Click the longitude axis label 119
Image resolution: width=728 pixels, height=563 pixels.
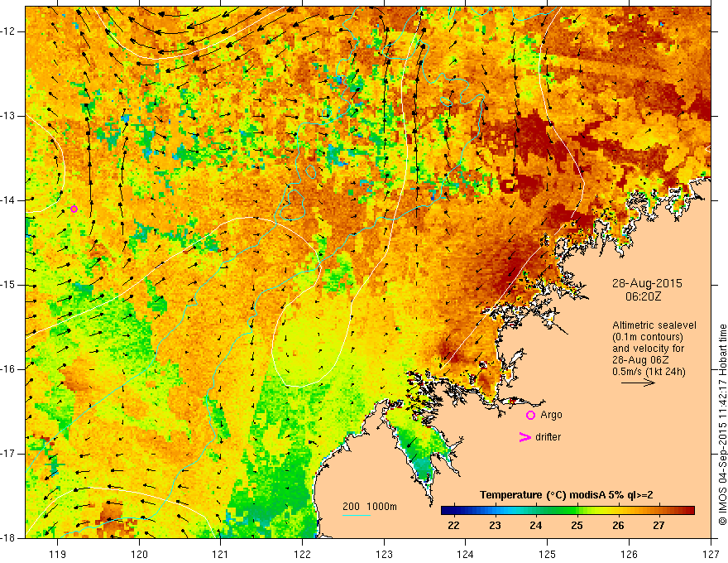(57, 554)
